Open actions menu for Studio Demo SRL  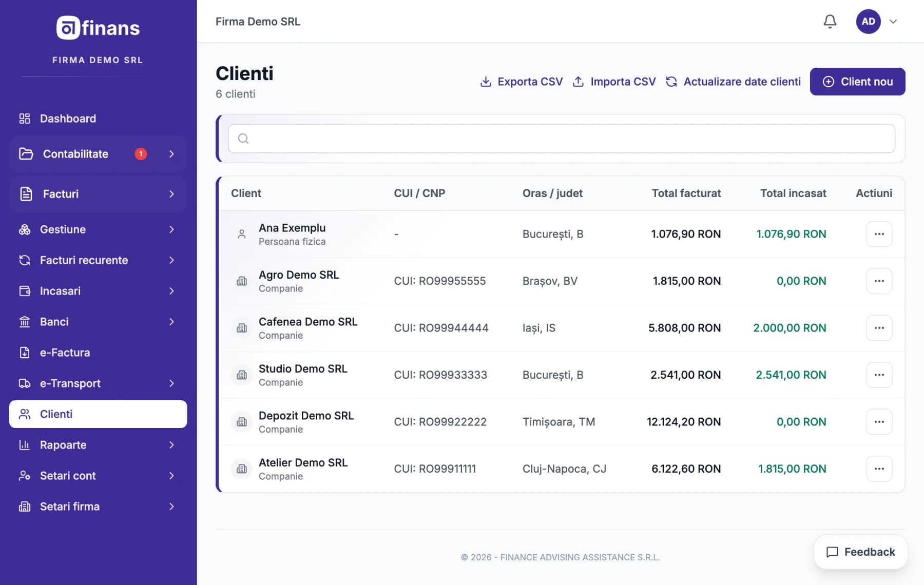tap(879, 375)
